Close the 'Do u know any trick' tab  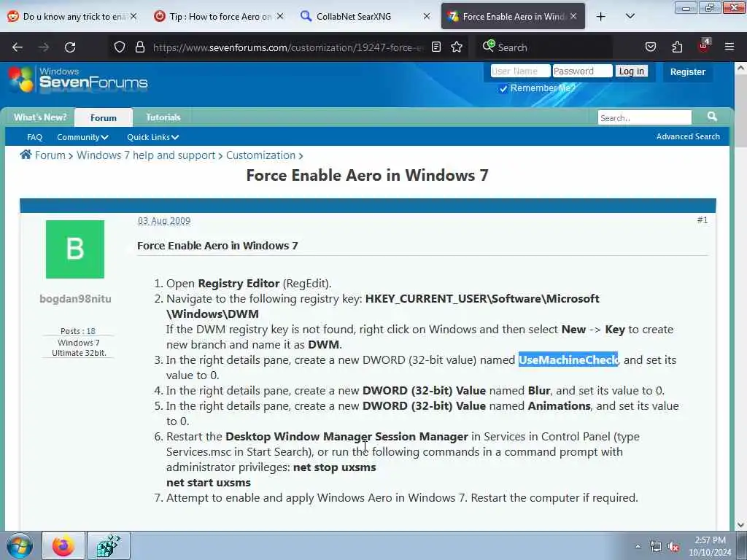pos(133,16)
